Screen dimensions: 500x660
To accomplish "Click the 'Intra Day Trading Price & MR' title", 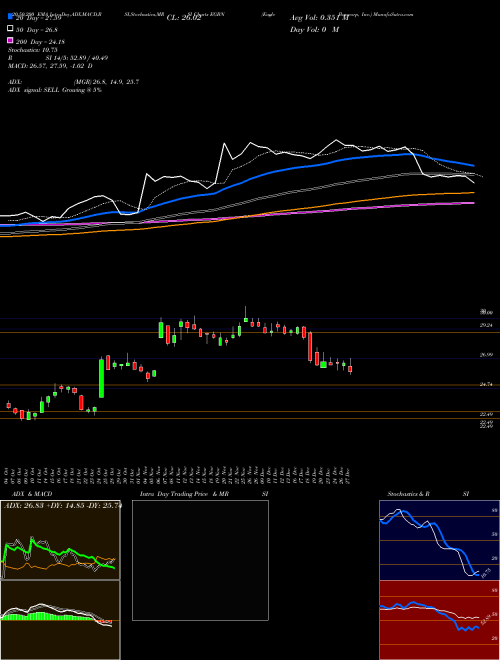I will 184,494.
